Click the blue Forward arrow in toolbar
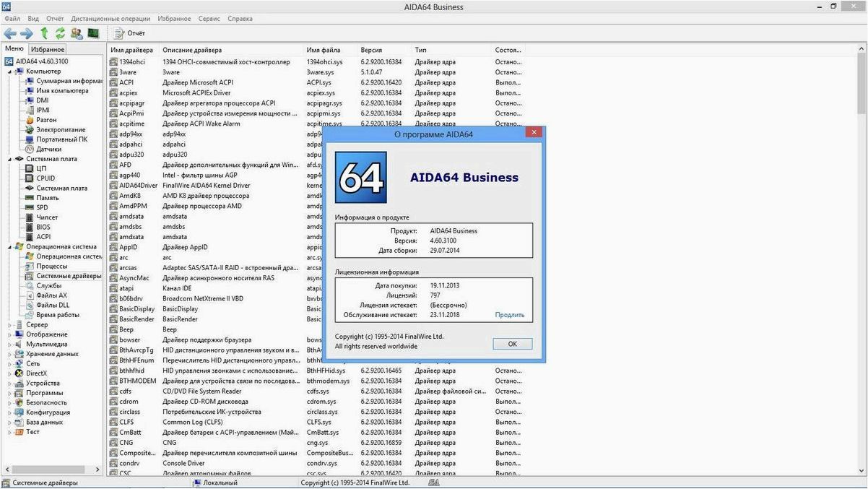 tap(26, 33)
